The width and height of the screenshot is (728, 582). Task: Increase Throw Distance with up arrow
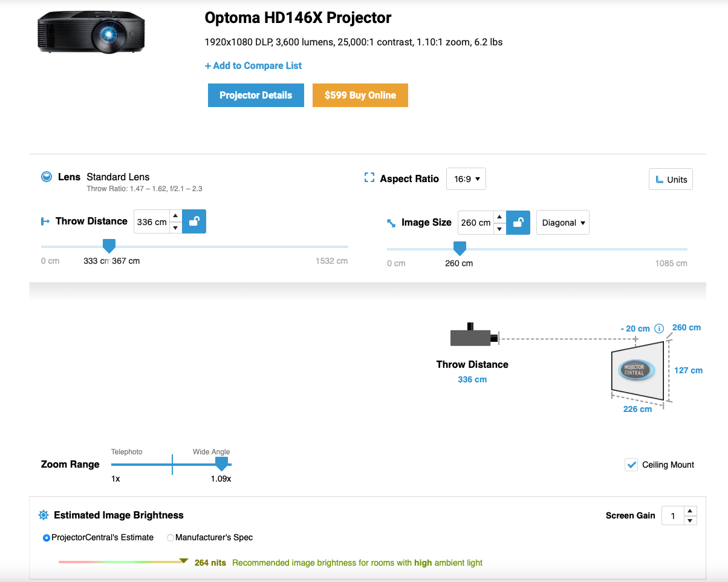coord(175,215)
